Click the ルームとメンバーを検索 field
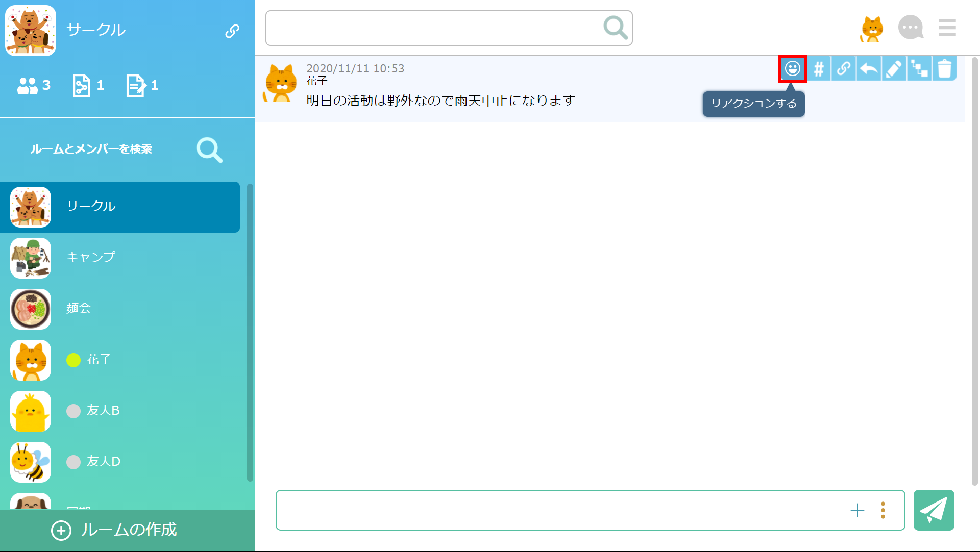Viewport: 980px width, 552px height. pos(91,149)
